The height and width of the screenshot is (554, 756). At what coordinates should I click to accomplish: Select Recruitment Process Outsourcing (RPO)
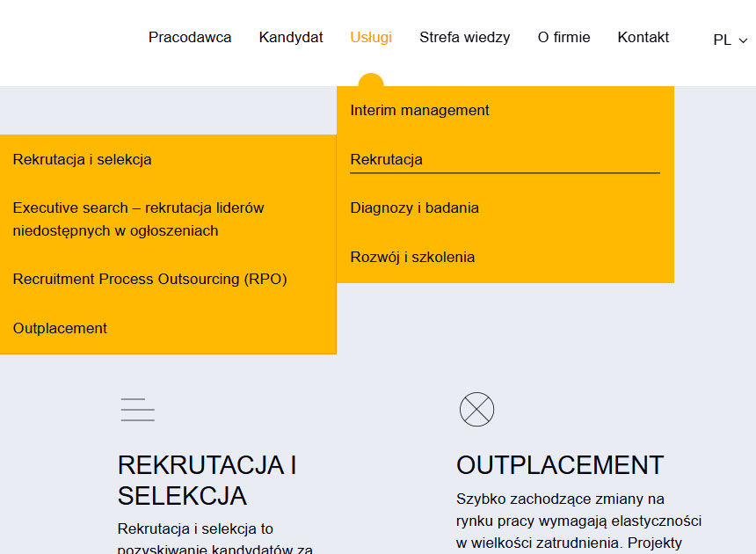pos(149,279)
